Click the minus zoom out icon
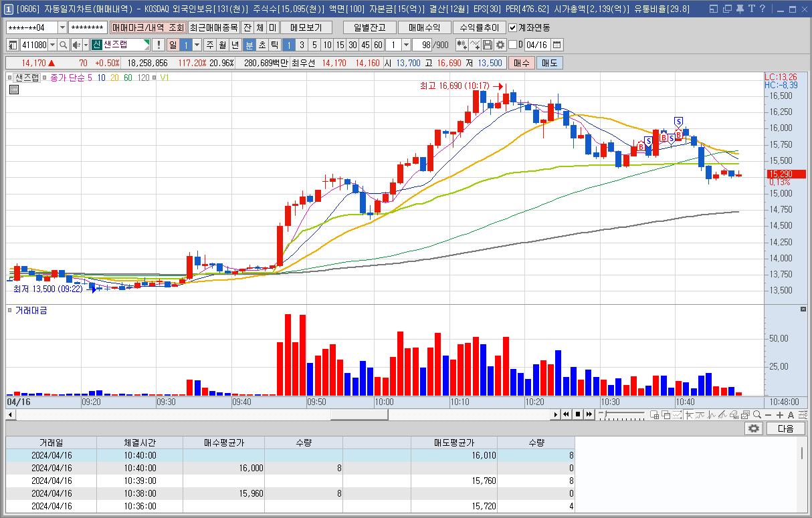812x518 pixels. point(768,415)
